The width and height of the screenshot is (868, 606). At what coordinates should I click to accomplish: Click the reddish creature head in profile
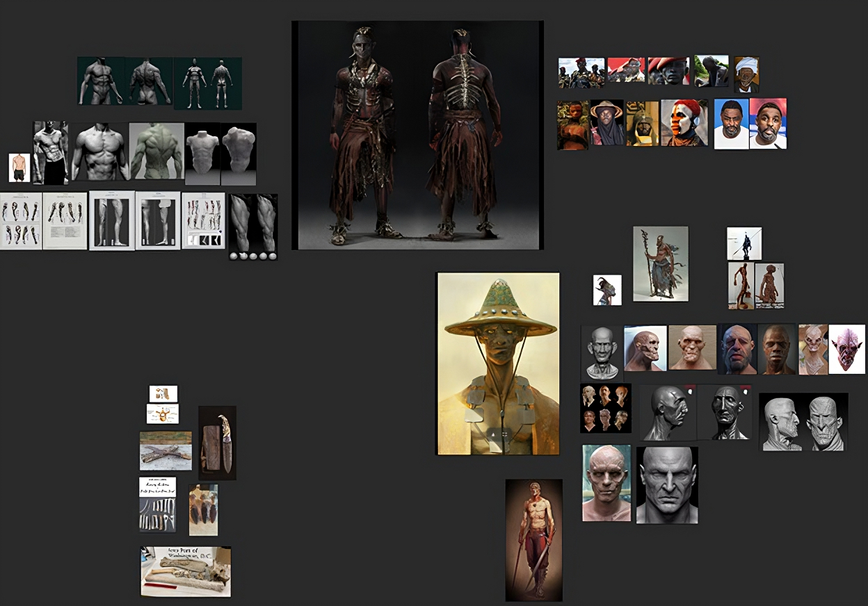(645, 348)
